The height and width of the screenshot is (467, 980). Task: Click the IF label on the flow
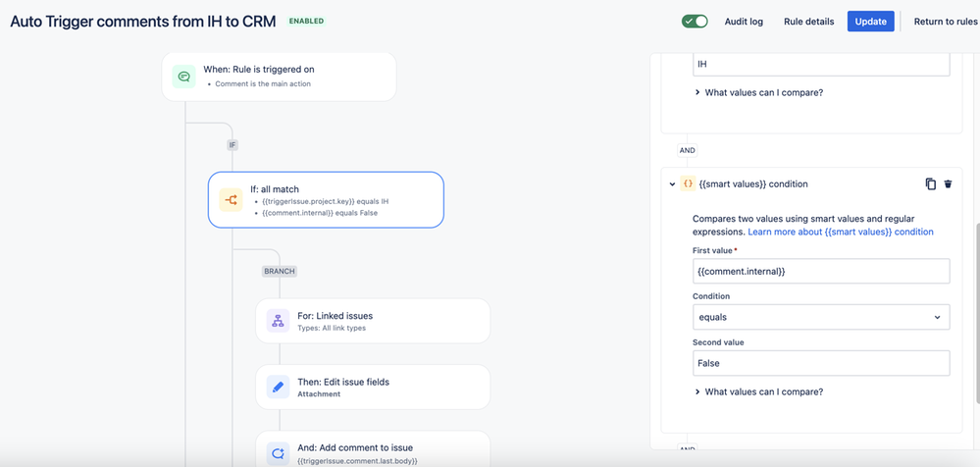tap(232, 145)
